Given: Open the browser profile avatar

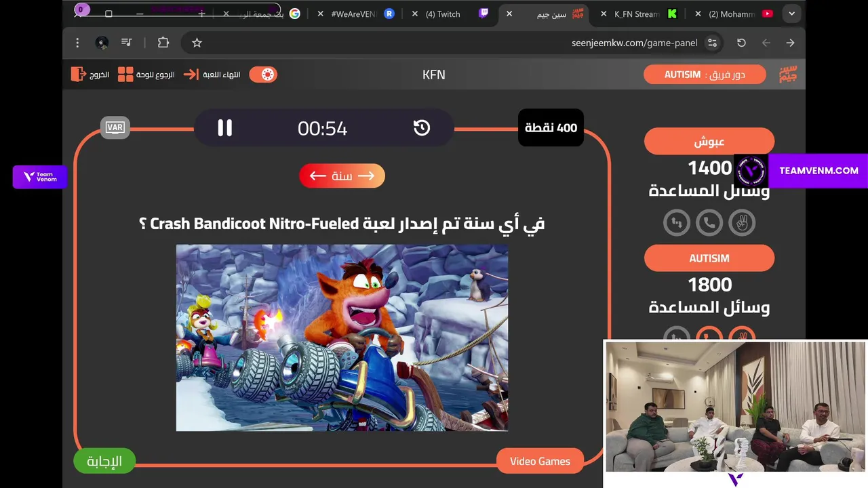Looking at the screenshot, I should [x=102, y=43].
